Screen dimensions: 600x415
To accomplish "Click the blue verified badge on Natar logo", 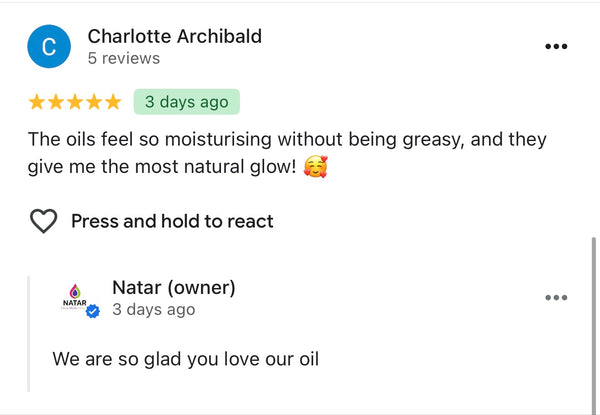I will pyautogui.click(x=93, y=312).
